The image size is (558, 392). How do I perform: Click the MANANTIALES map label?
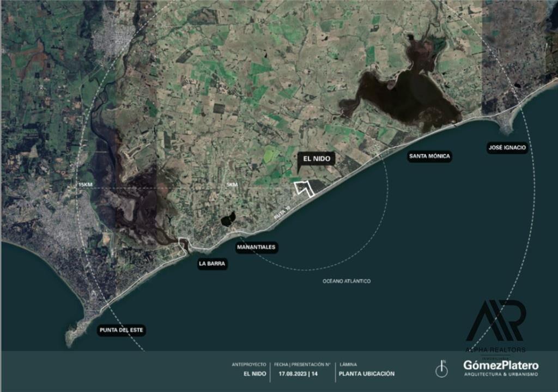pyautogui.click(x=256, y=247)
